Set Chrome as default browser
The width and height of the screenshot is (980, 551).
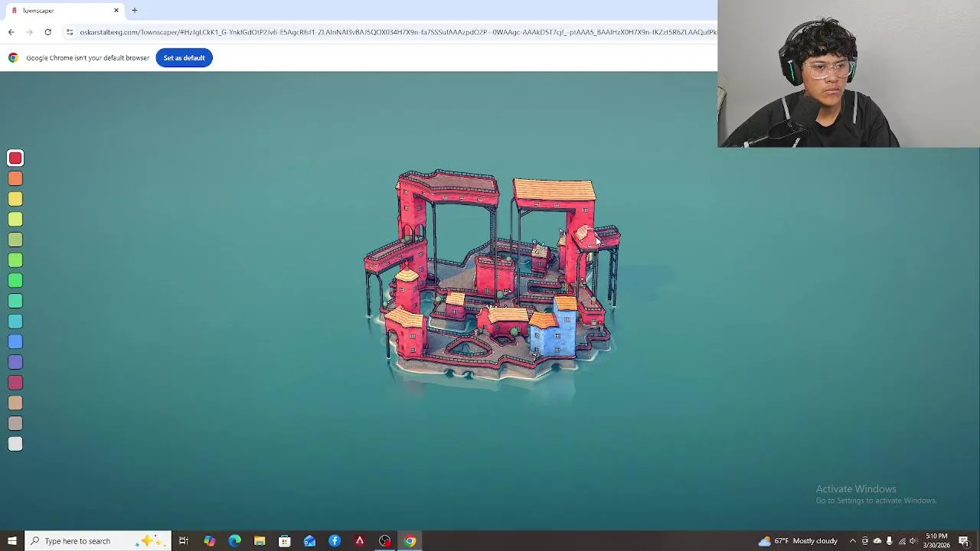[184, 57]
